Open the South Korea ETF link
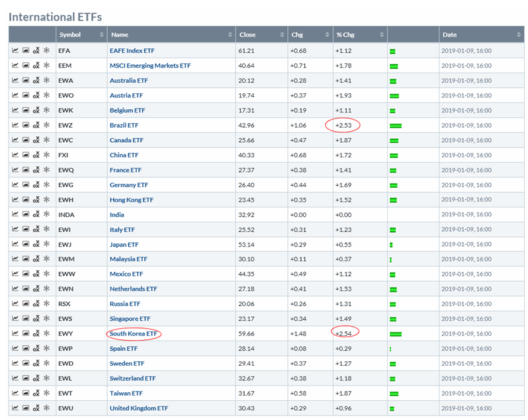This screenshot has width=528, height=420. pyautogui.click(x=134, y=333)
